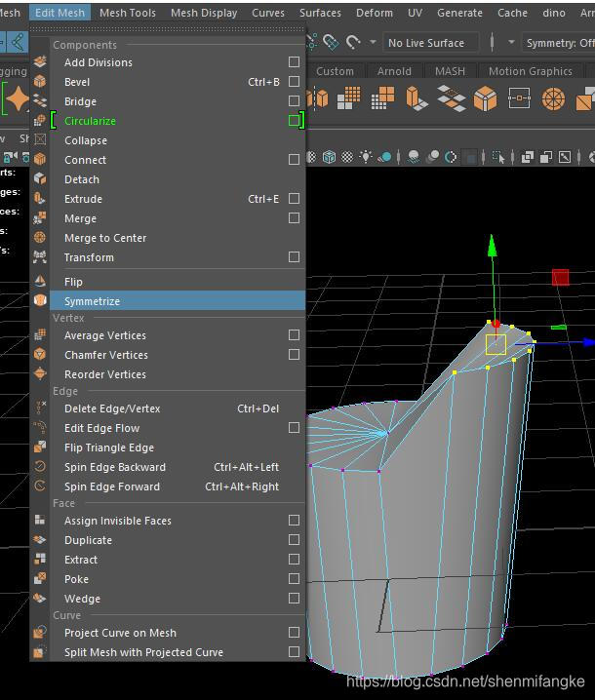
Task: Click the green Y-axis manipulator arrow
Action: pos(493,246)
